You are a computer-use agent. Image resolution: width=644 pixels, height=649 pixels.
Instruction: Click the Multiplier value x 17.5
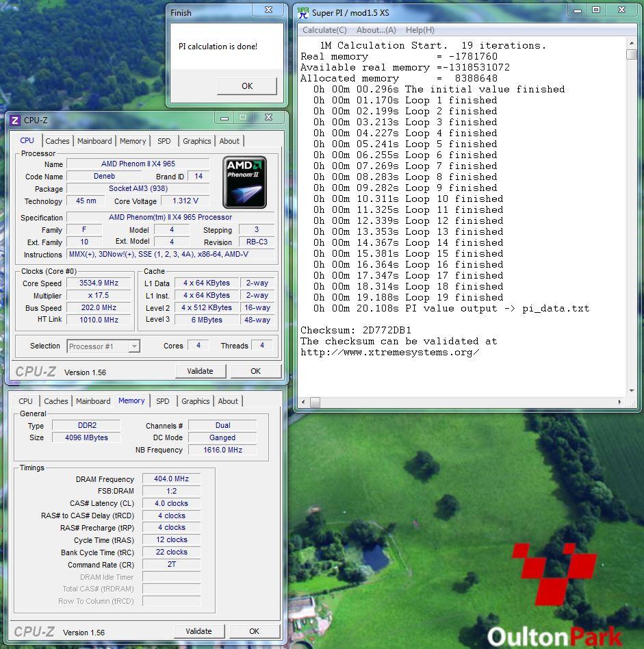[x=99, y=296]
